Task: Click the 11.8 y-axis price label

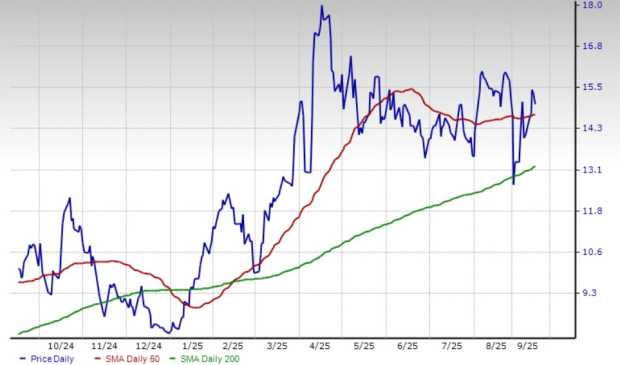Action: point(592,211)
